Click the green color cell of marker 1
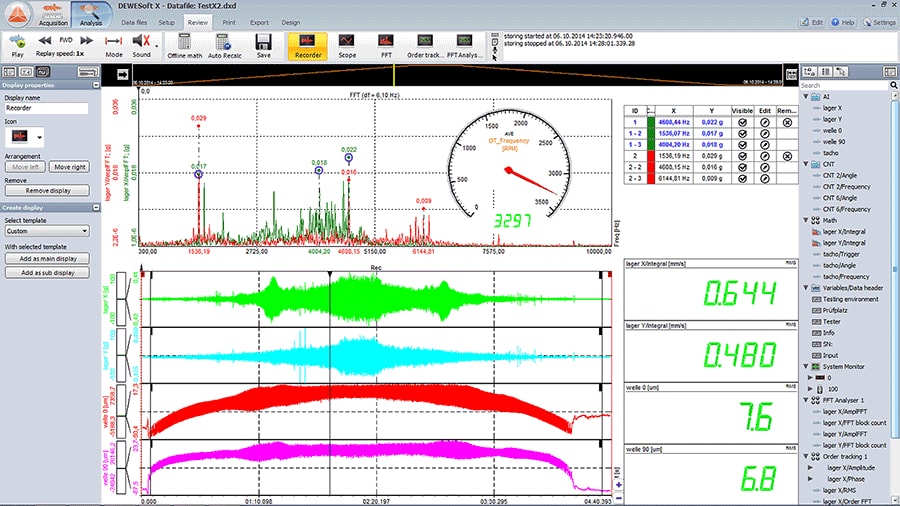Viewport: 900px width, 506px height. (x=650, y=122)
